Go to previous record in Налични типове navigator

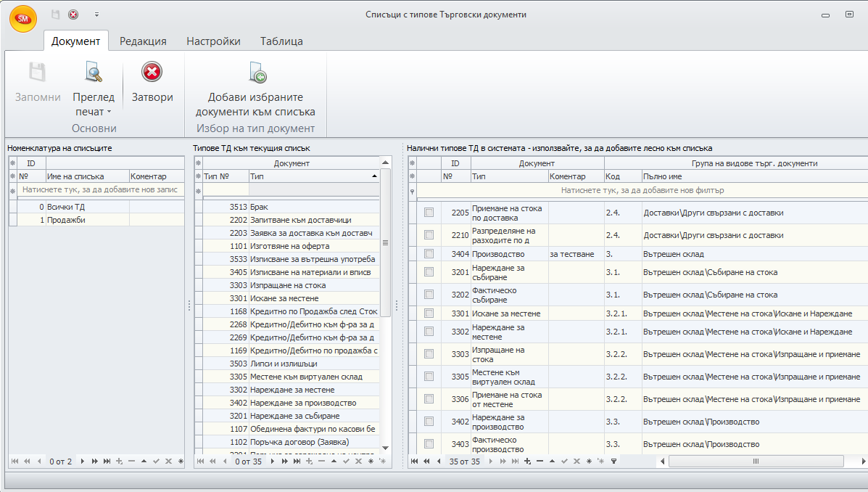pyautogui.click(x=439, y=461)
